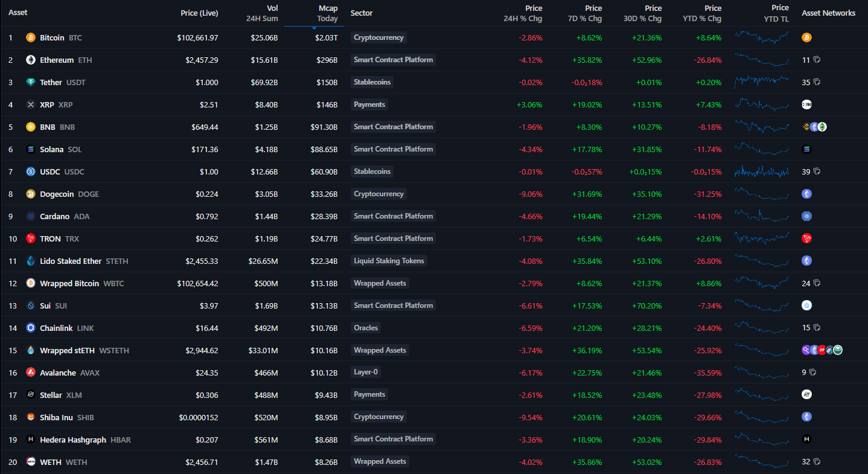Sort by the Mcap Today column header
Image resolution: width=868 pixels, height=474 pixels.
[328, 13]
